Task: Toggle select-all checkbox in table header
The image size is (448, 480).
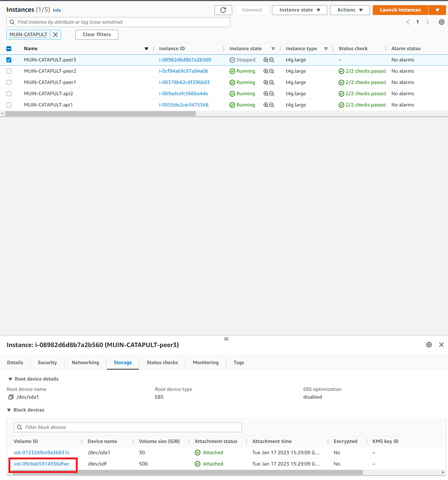Action: [x=9, y=49]
